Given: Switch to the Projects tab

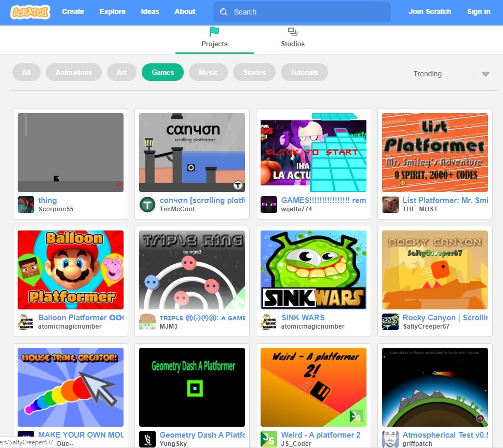Looking at the screenshot, I should pos(214,39).
